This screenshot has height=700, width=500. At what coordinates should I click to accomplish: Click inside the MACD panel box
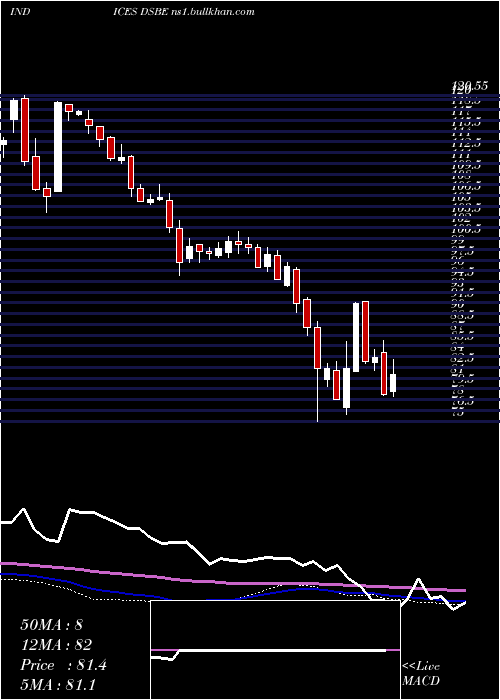tap(275, 650)
